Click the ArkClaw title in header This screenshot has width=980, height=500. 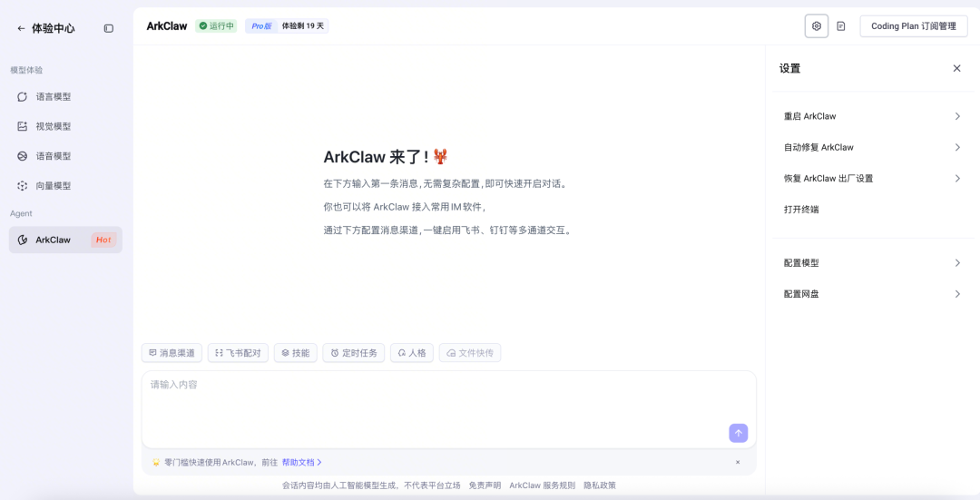167,25
